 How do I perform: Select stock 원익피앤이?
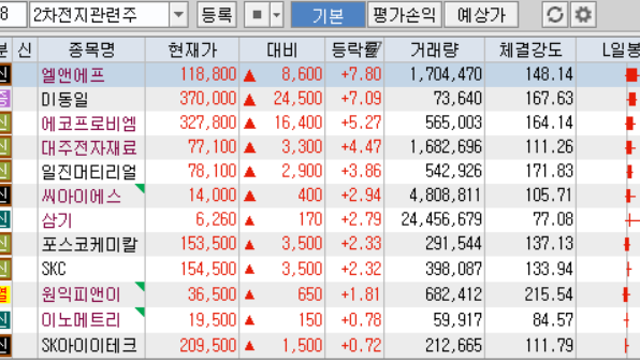[x=81, y=294]
